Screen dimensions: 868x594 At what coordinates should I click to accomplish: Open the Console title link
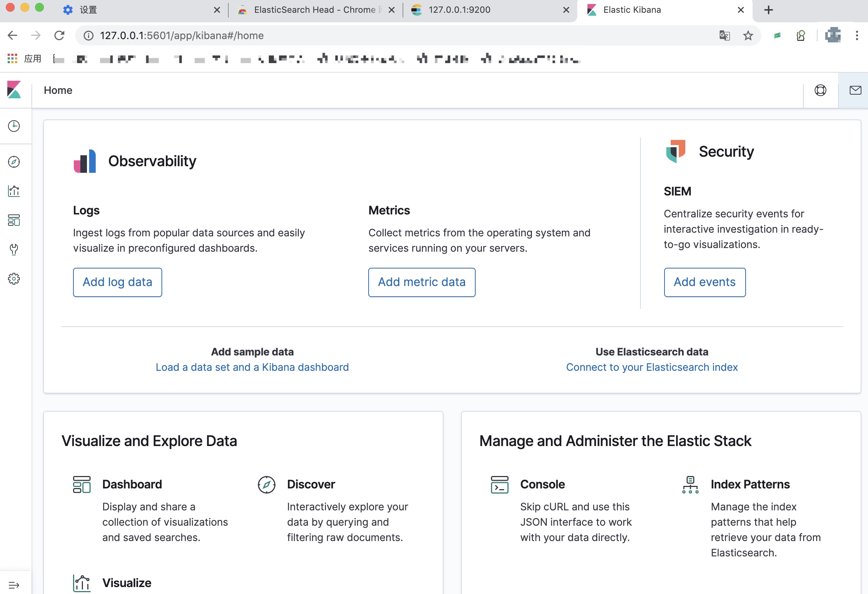click(x=542, y=484)
